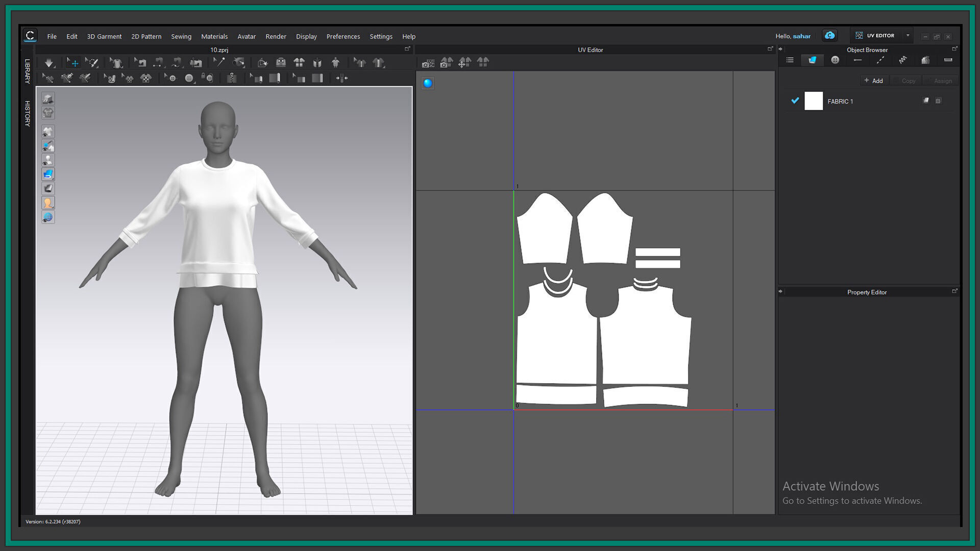Select the Button tool
This screenshot has width=980, height=551.
click(x=189, y=78)
